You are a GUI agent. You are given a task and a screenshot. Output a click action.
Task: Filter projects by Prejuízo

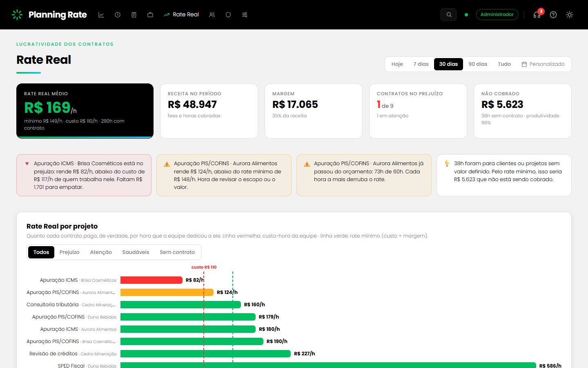coord(69,252)
